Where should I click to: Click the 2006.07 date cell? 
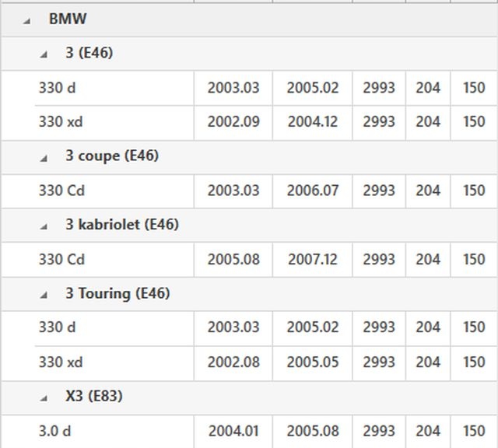313,191
